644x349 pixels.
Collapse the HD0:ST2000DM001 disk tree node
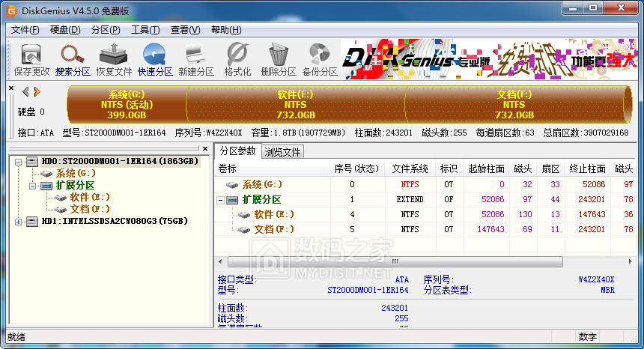pos(19,161)
